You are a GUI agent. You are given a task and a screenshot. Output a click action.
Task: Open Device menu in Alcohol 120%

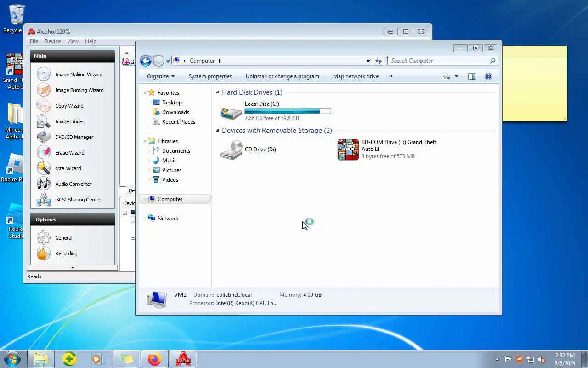point(52,41)
